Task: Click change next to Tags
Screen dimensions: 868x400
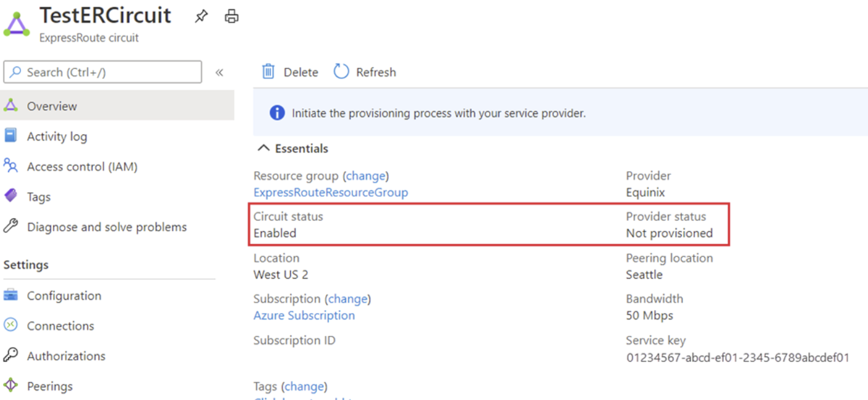Action: (304, 386)
